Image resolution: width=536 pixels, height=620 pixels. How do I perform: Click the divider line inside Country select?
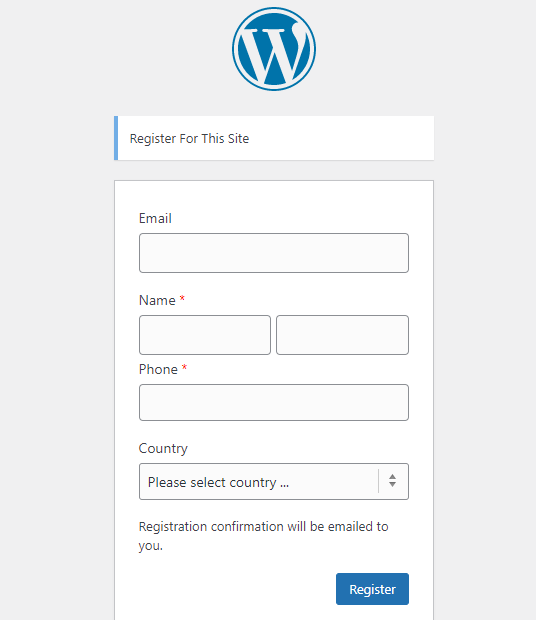coord(378,481)
